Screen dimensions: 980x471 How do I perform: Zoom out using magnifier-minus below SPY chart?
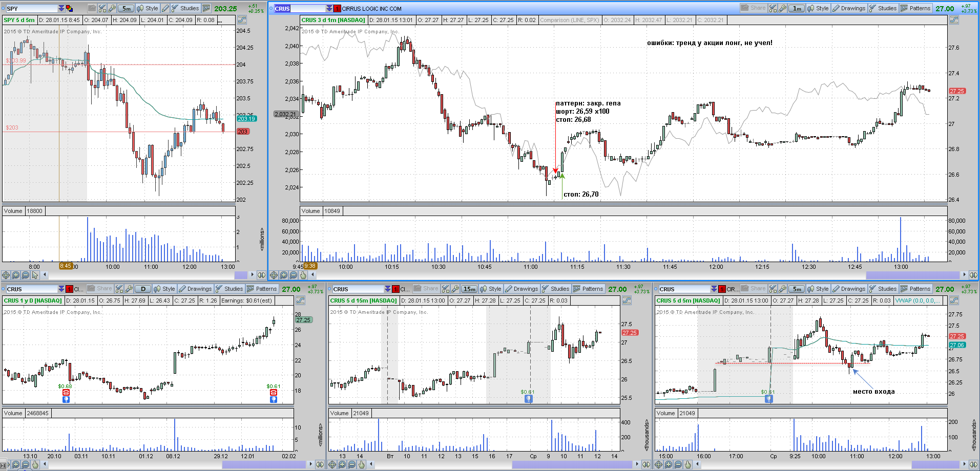point(25,275)
